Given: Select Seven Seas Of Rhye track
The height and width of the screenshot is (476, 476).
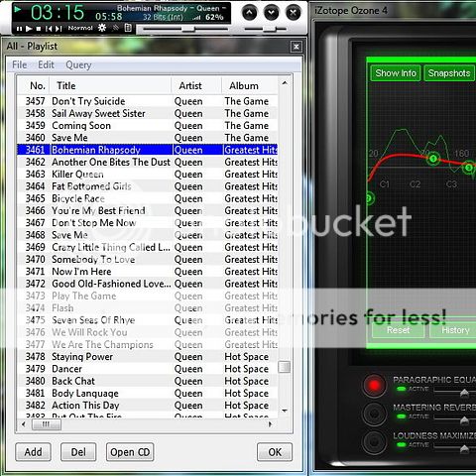Looking at the screenshot, I should point(148,320).
